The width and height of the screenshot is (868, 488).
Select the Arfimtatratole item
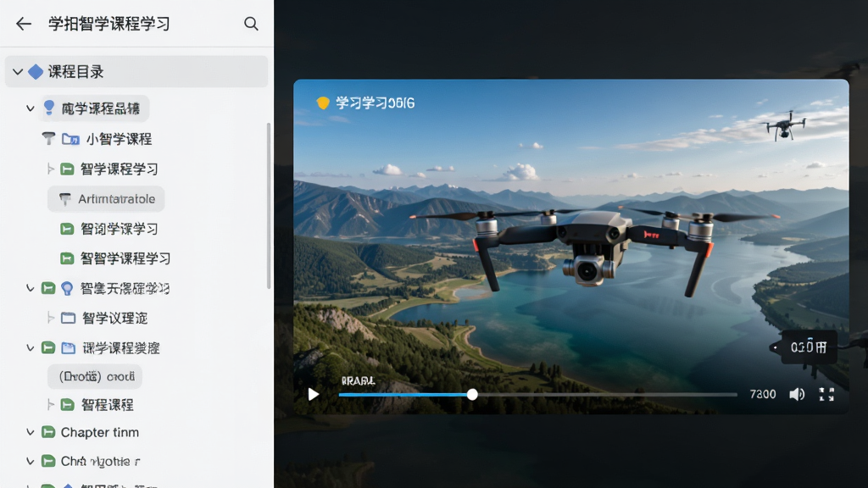tap(106, 198)
